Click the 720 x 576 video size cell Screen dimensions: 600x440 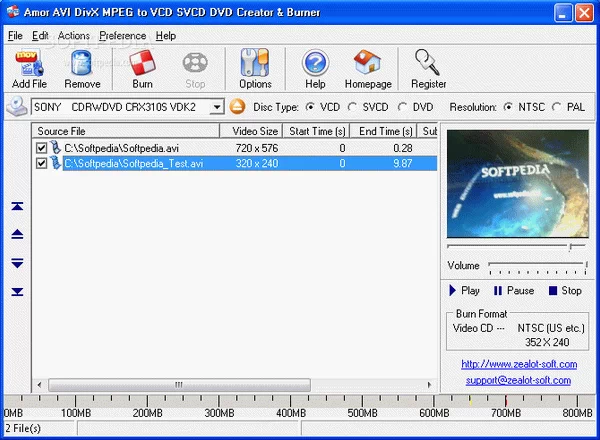257,148
